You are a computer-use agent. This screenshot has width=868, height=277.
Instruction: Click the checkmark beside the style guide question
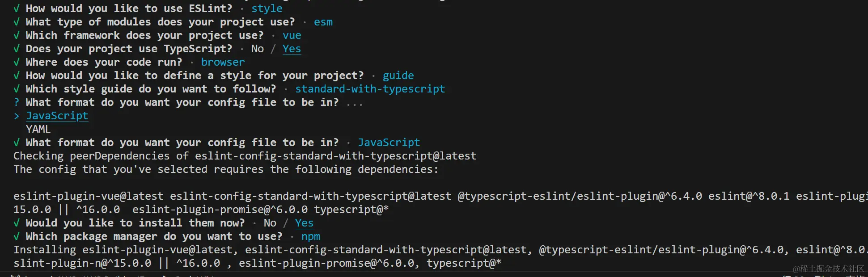pos(17,89)
